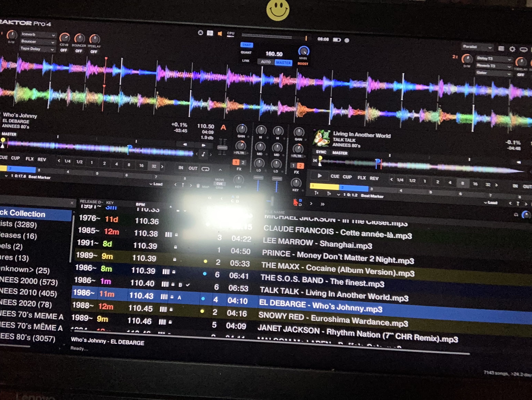The image size is (532, 400).
Task: Select deck A loop size 32
Action: [x=154, y=166]
